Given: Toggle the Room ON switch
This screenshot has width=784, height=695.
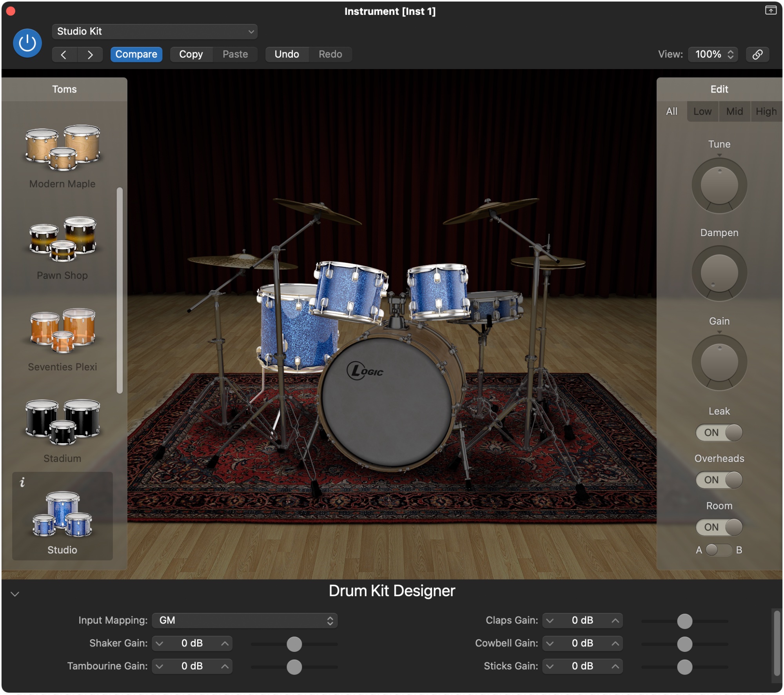Looking at the screenshot, I should pyautogui.click(x=719, y=527).
